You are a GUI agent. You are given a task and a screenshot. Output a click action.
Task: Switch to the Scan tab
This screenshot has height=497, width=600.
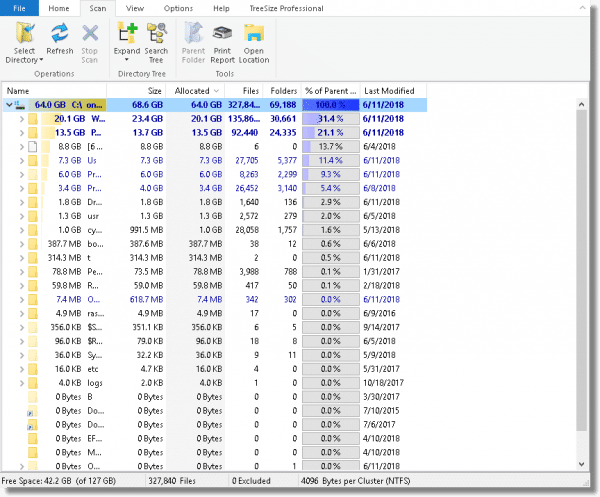coord(98,8)
